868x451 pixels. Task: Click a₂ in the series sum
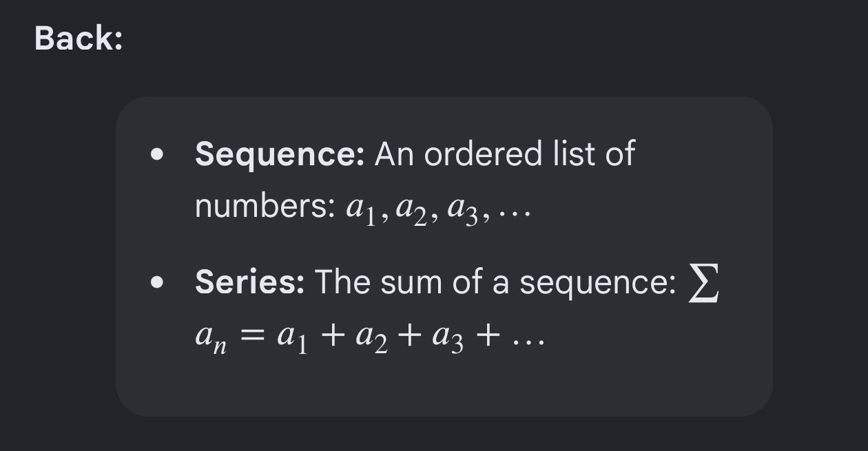click(x=373, y=338)
